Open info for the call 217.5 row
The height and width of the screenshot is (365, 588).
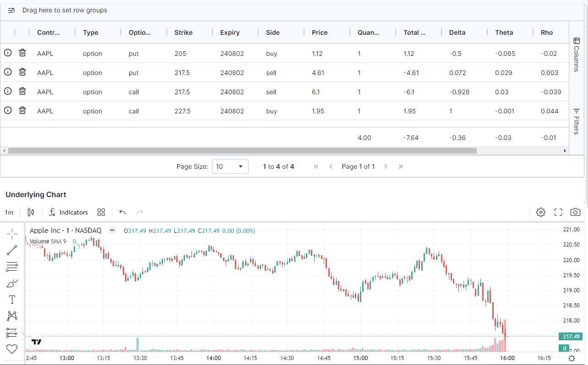click(x=8, y=91)
